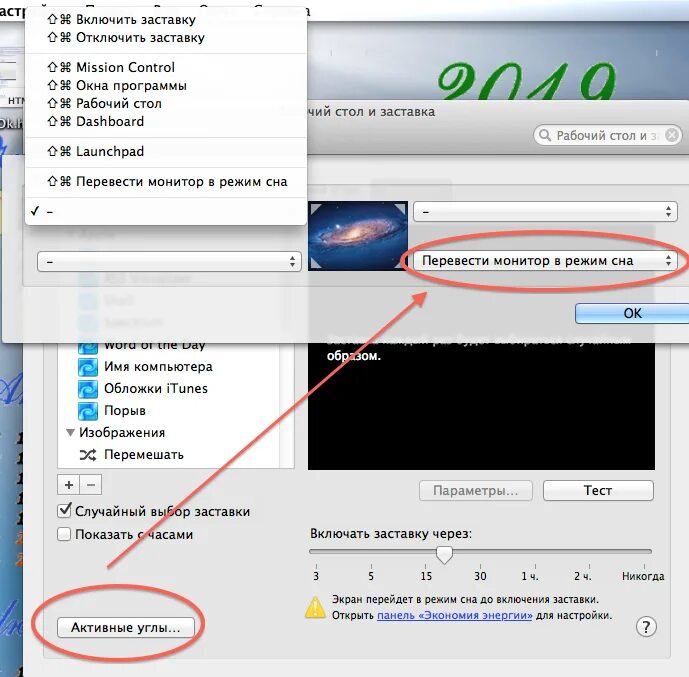Click the screensaver start time slider thumb
Screen dimensions: 689x677
(x=444, y=554)
